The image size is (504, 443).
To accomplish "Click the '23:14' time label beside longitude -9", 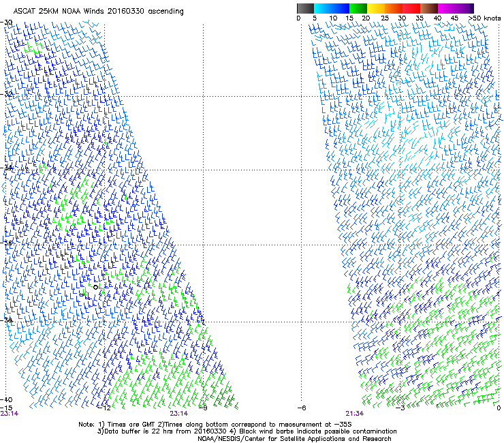I will (179, 414).
